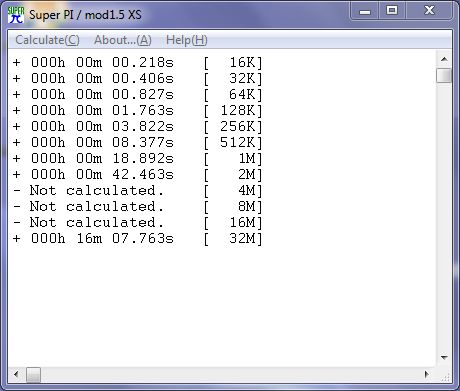
Task: Select the 1M result row 18.892s
Action: pos(138,158)
